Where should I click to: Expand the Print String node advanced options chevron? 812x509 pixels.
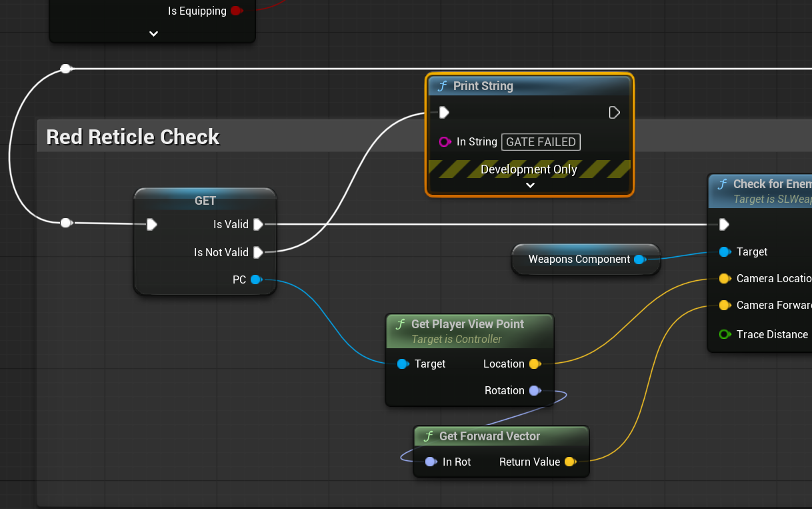[x=530, y=185]
